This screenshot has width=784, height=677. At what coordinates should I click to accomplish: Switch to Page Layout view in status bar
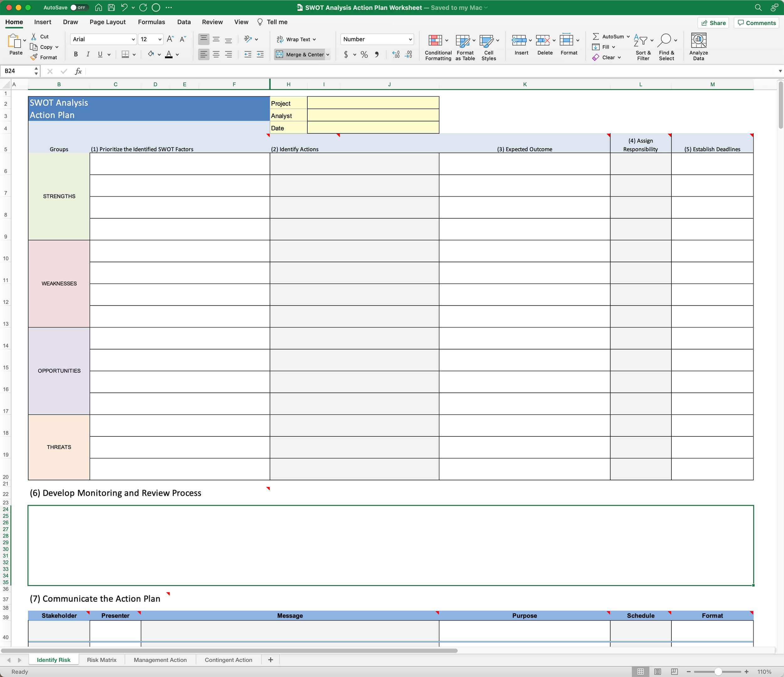coord(658,671)
